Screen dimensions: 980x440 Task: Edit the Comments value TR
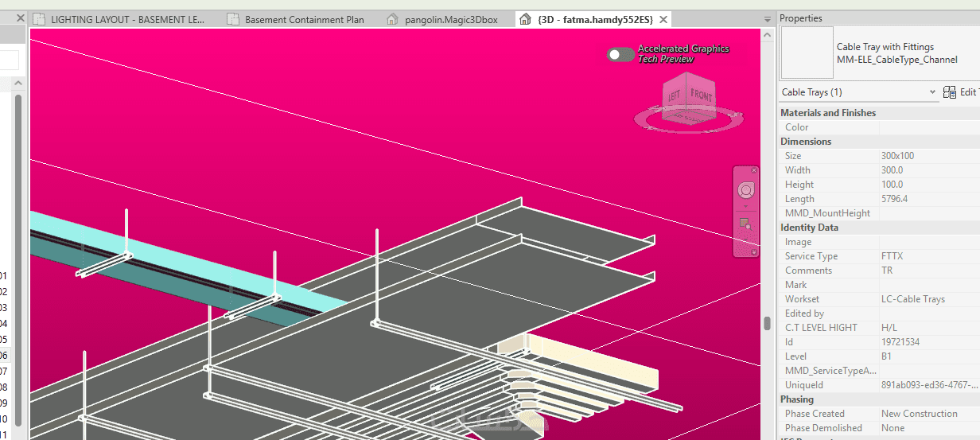929,271
